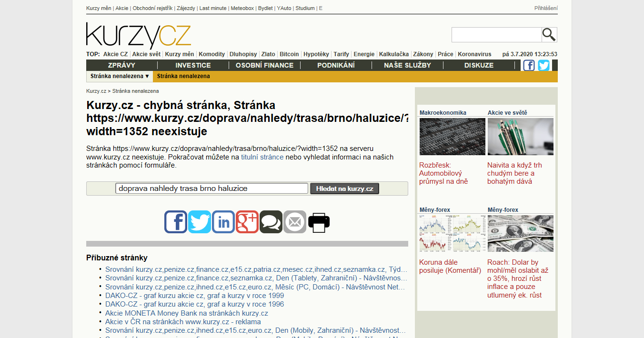Open TOP link 'Zákony'
The image size is (644, 338).
[x=423, y=54]
